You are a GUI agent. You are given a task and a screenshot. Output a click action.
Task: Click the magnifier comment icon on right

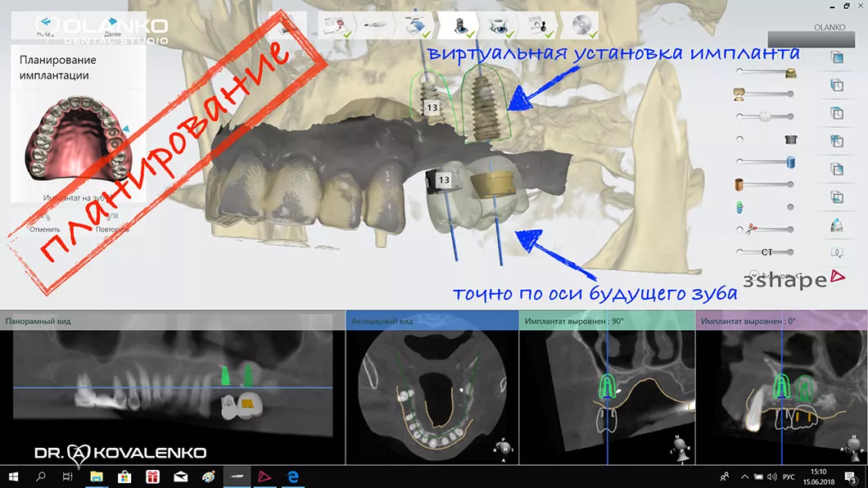pos(837,253)
